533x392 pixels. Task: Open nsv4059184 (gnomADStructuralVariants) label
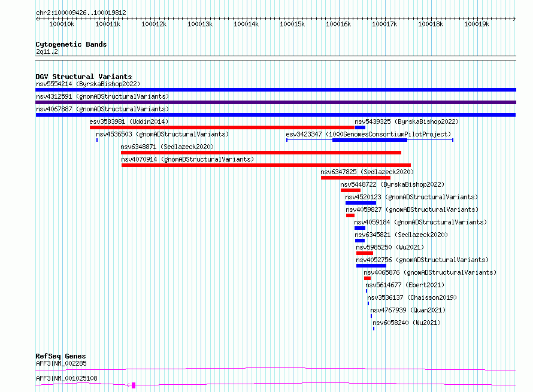(x=420, y=222)
